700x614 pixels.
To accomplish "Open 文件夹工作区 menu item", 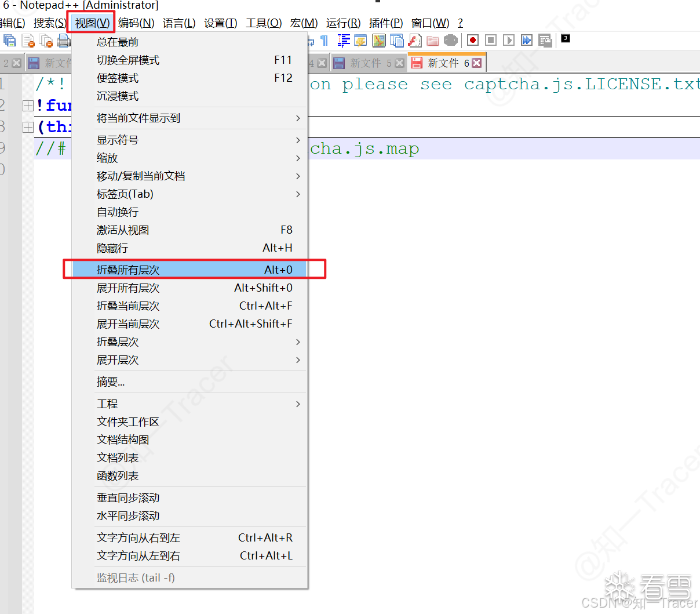I will coord(189,422).
